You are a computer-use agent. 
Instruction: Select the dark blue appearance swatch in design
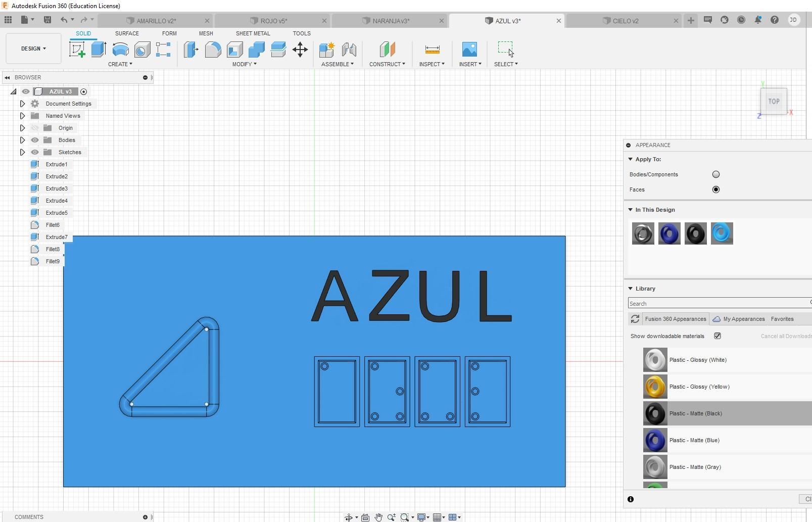669,233
